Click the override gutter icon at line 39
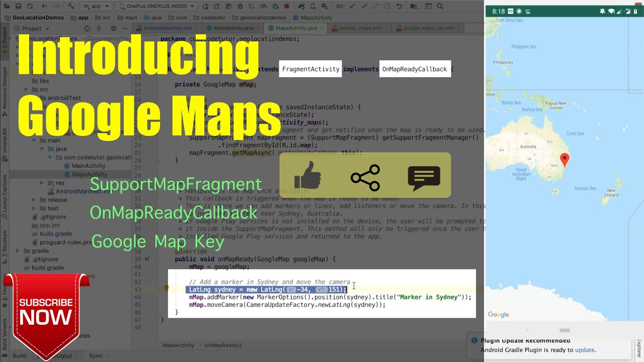This screenshot has width=644, height=362. [147, 259]
